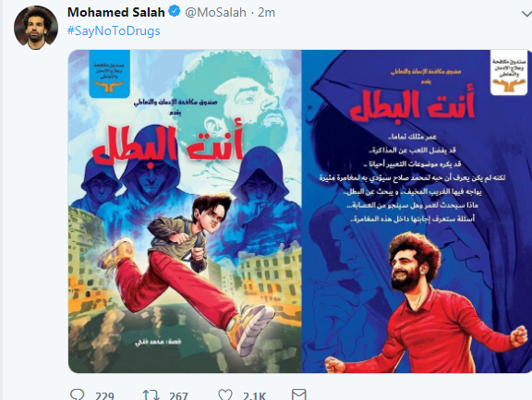Click the running boy in red pants
The height and width of the screenshot is (400, 532).
click(186, 272)
